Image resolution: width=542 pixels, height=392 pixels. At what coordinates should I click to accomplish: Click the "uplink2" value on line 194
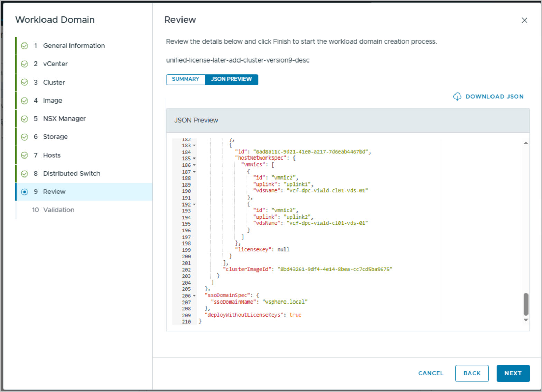click(x=297, y=217)
